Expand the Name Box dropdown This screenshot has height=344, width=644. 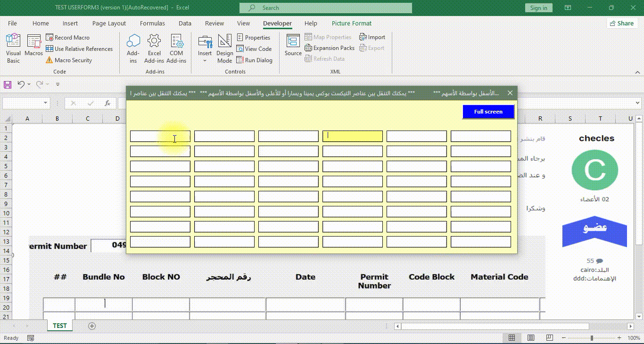[x=46, y=103]
